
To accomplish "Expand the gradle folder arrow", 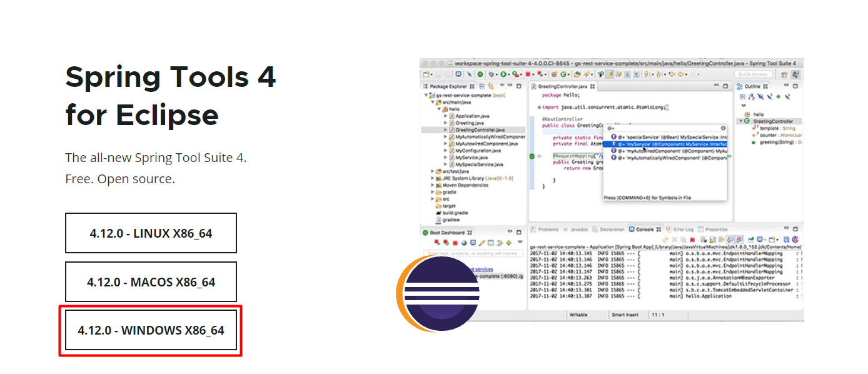I will [x=433, y=192].
